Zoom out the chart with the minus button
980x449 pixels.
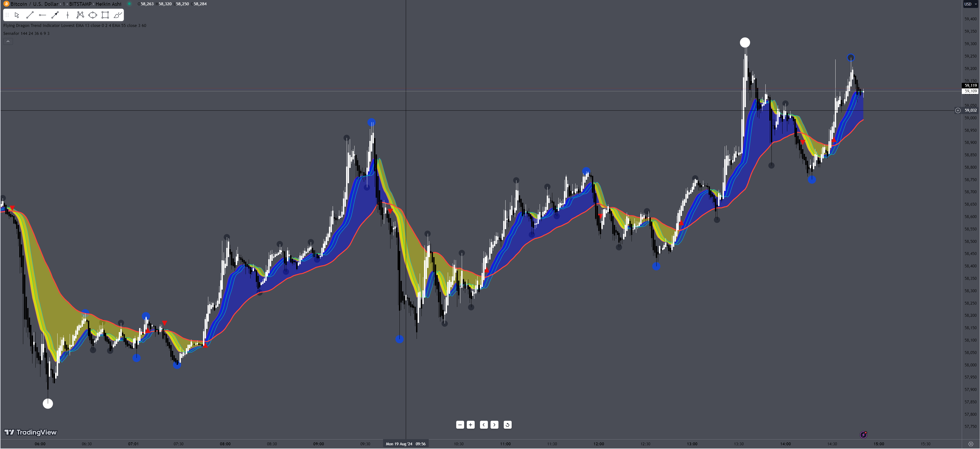tap(460, 425)
